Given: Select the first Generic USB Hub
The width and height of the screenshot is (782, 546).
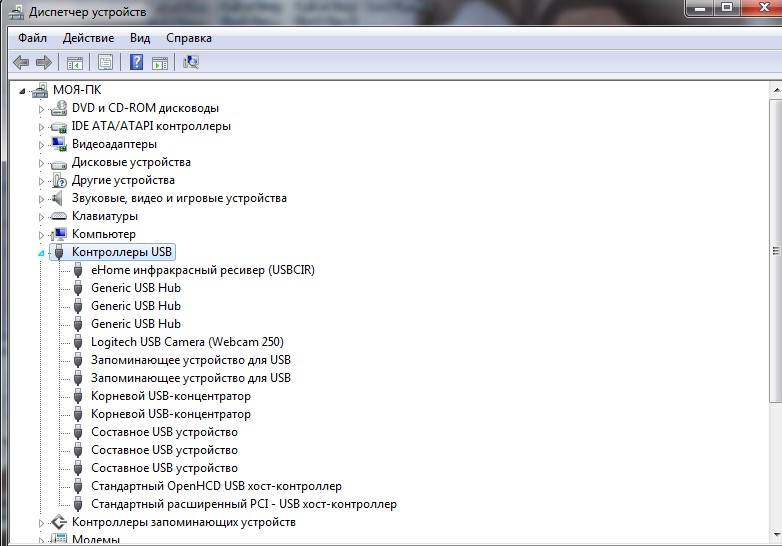Looking at the screenshot, I should (136, 288).
